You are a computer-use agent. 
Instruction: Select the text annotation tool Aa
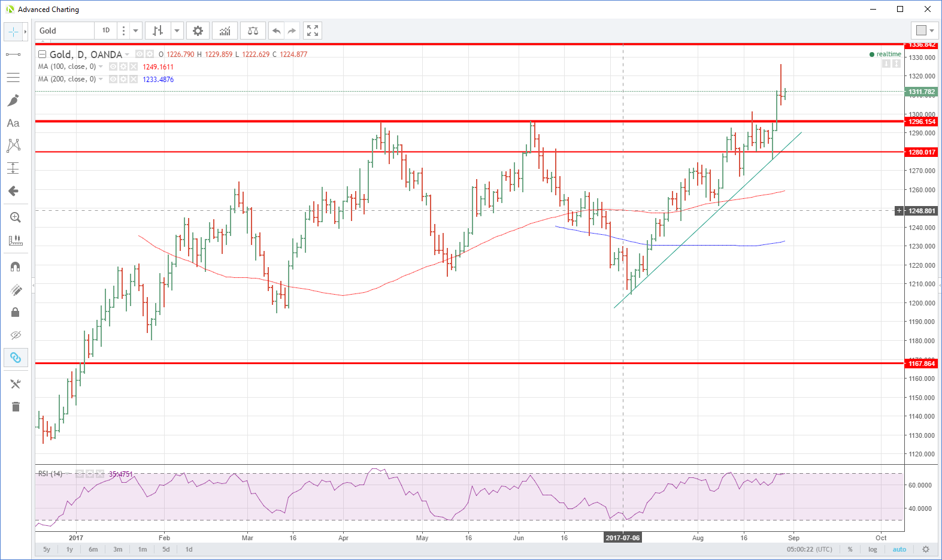13,123
